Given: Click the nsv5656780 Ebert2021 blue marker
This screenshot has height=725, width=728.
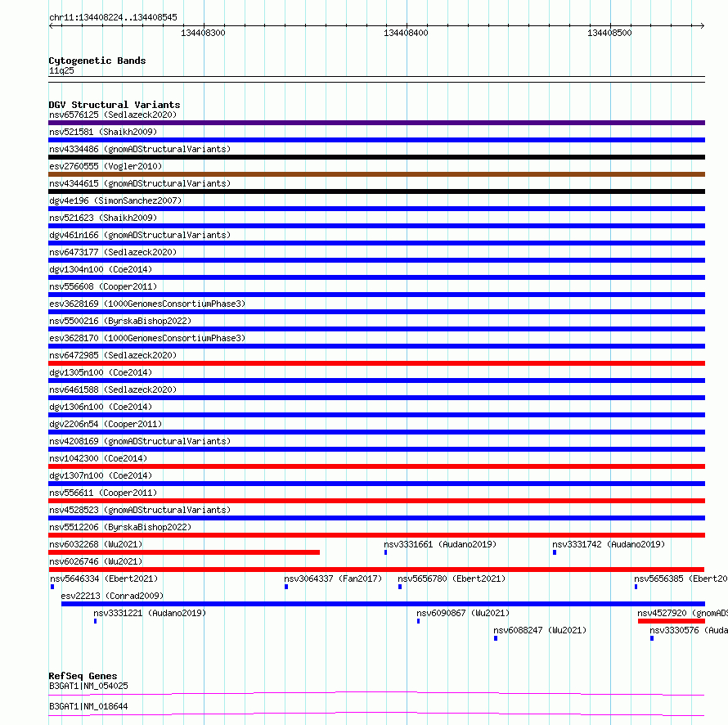Looking at the screenshot, I should pos(400,587).
